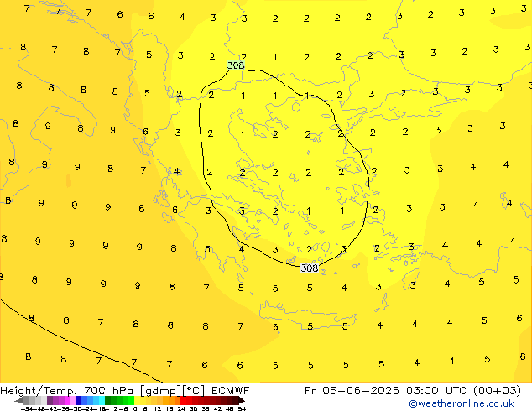Viewport: 532px width, 411px height.
Task: Pick the dark blue legend swatch near -30
Action: (x=79, y=400)
